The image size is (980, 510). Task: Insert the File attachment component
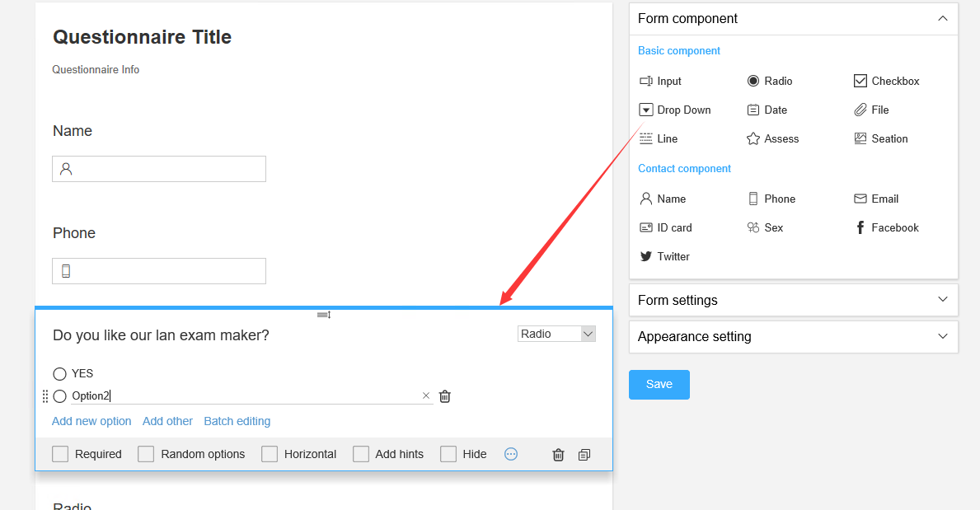pos(871,110)
